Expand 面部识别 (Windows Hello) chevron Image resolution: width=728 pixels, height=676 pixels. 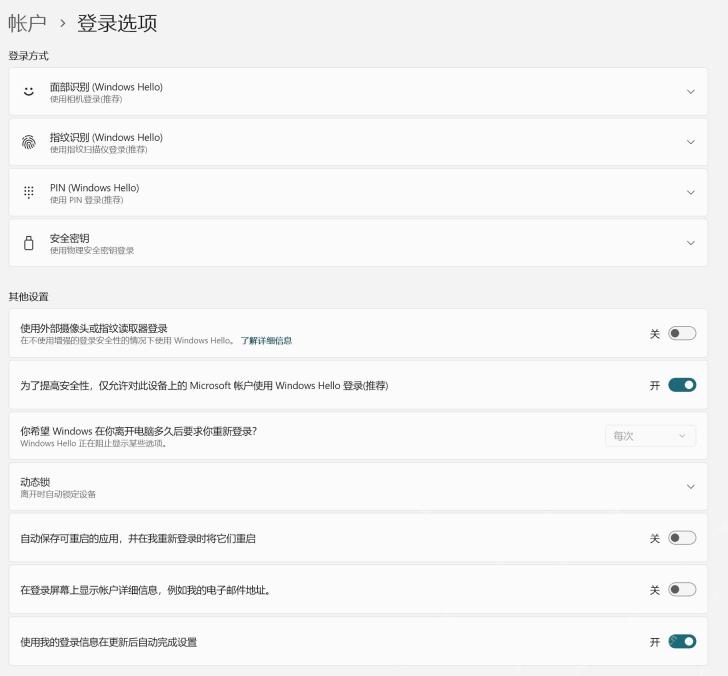(x=690, y=91)
